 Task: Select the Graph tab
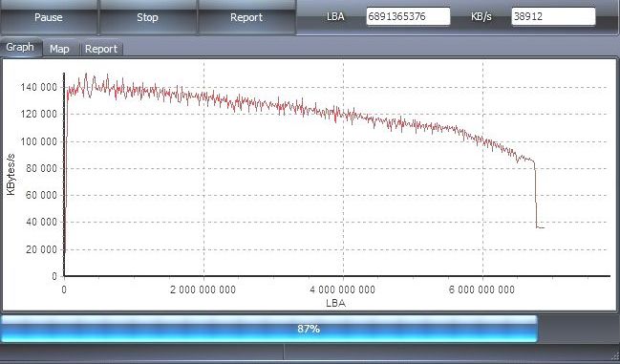[x=20, y=48]
